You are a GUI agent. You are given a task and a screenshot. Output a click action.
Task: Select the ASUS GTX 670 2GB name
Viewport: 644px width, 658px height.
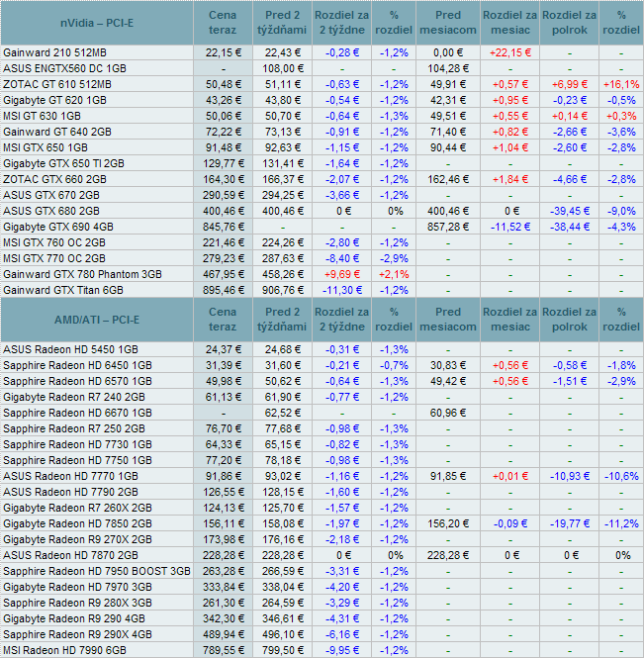51,196
